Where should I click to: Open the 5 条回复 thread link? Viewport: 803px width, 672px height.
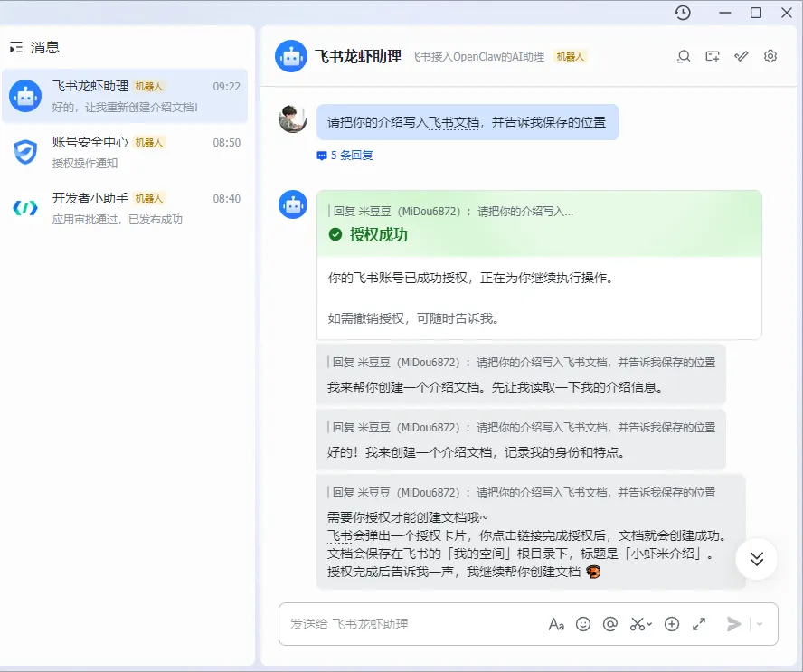point(345,156)
